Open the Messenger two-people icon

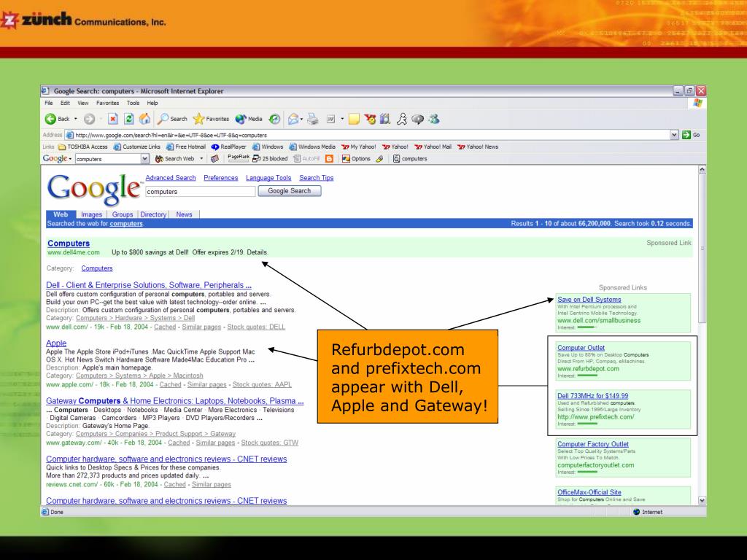click(433, 119)
